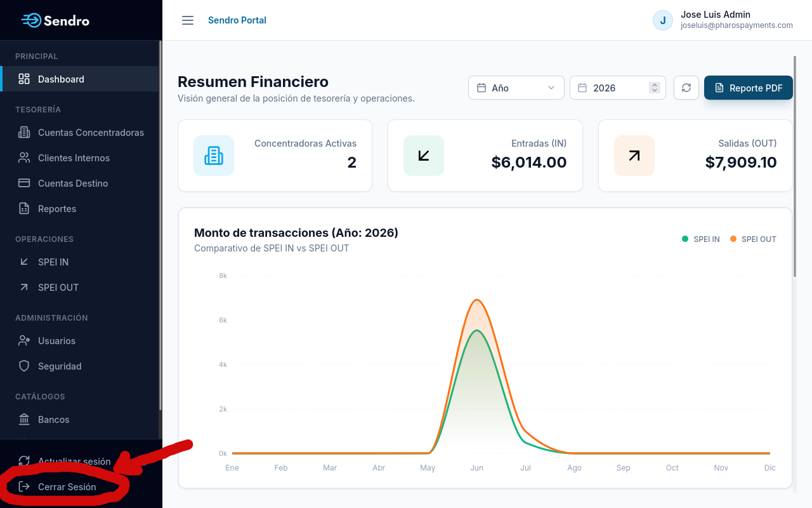812x508 pixels.
Task: Click the Salidas (OUT) arrow icon
Action: pyautogui.click(x=634, y=156)
